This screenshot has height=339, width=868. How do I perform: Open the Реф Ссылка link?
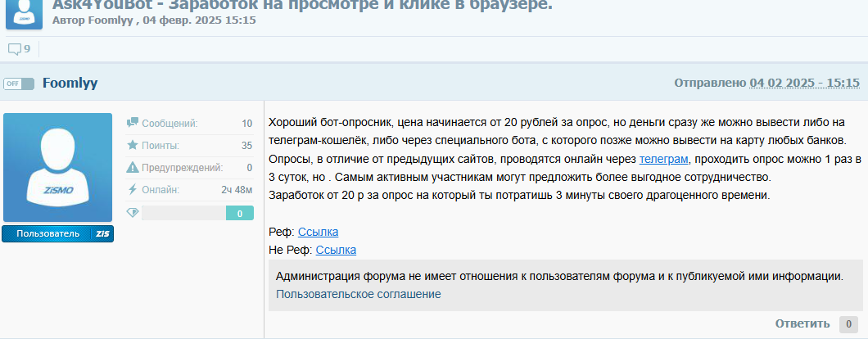pos(318,232)
